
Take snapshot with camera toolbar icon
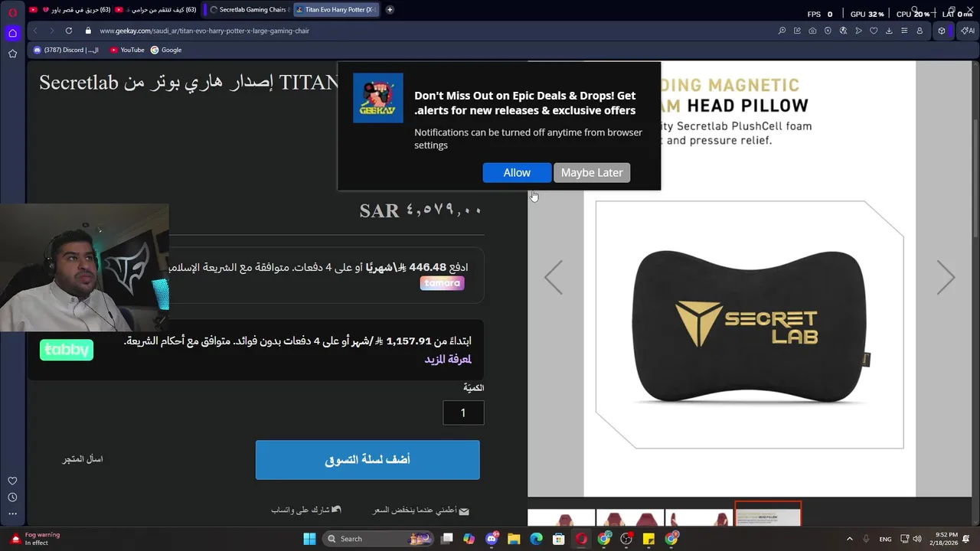812,31
